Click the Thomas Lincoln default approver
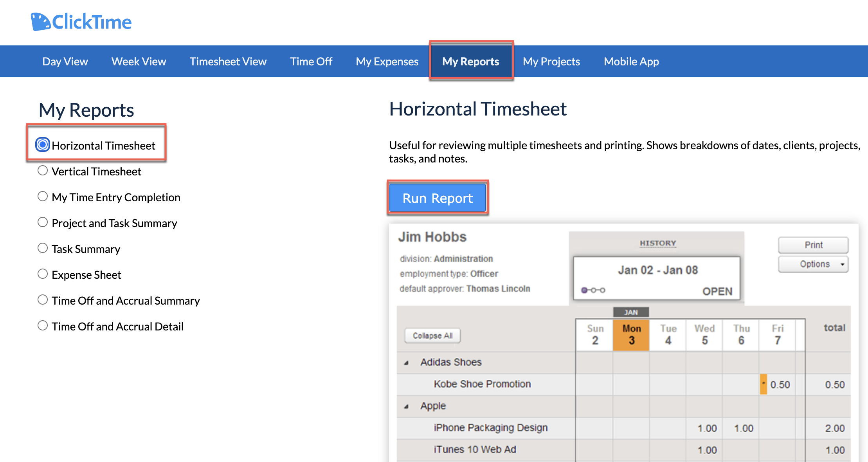Viewport: 868px width, 462px height. (498, 289)
